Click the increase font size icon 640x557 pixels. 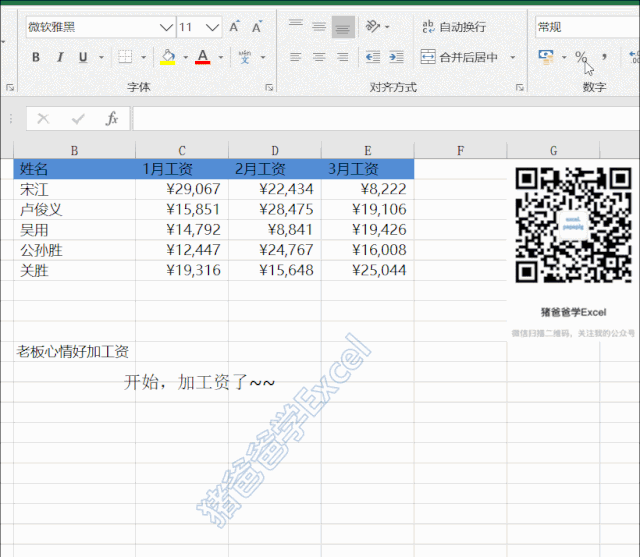pos(234,27)
